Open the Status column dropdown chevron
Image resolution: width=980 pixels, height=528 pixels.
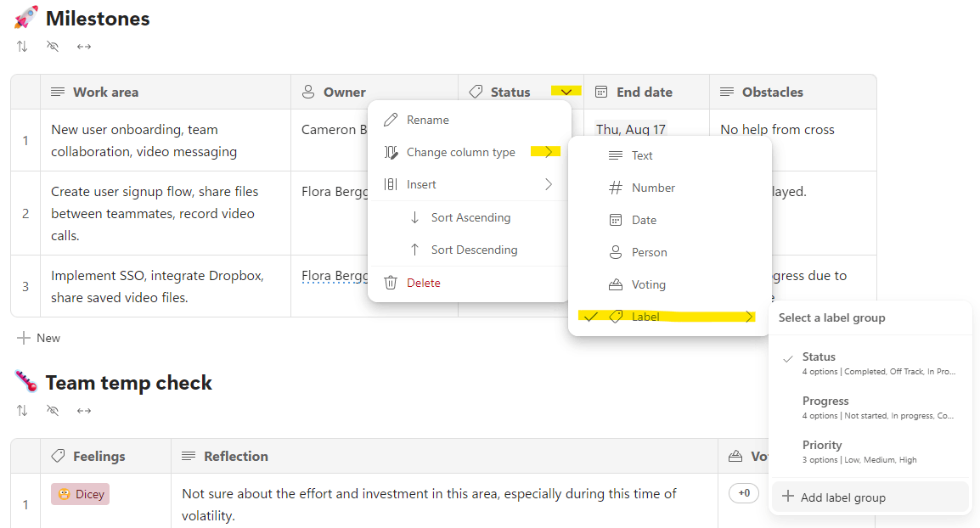pos(566,92)
